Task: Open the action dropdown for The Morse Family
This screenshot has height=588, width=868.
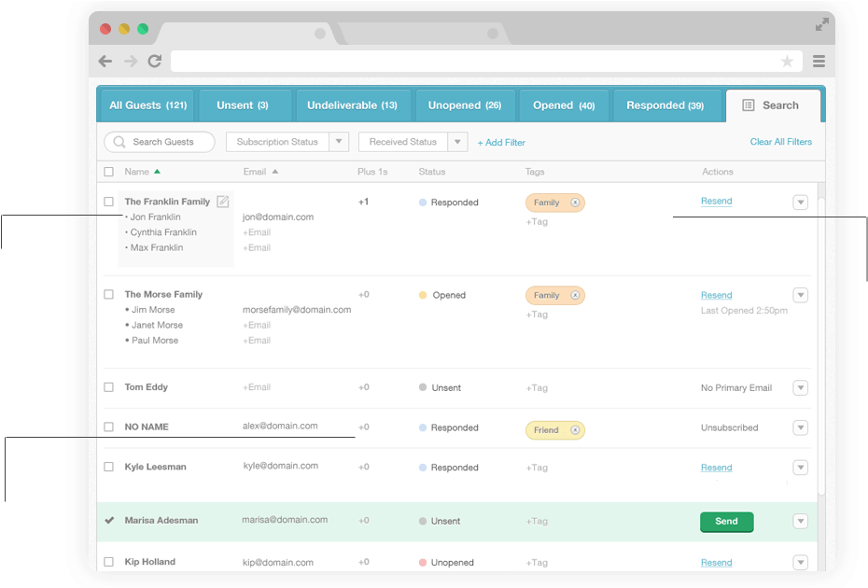Action: (x=800, y=295)
